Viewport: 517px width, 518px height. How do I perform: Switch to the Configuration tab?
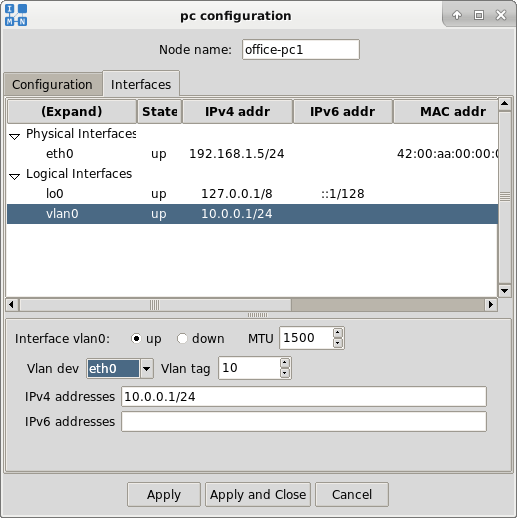(52, 85)
